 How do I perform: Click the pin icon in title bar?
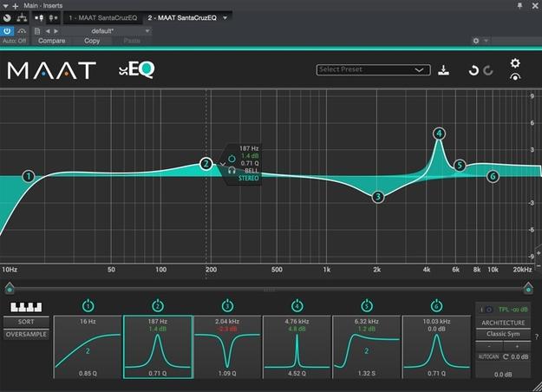click(519, 5)
